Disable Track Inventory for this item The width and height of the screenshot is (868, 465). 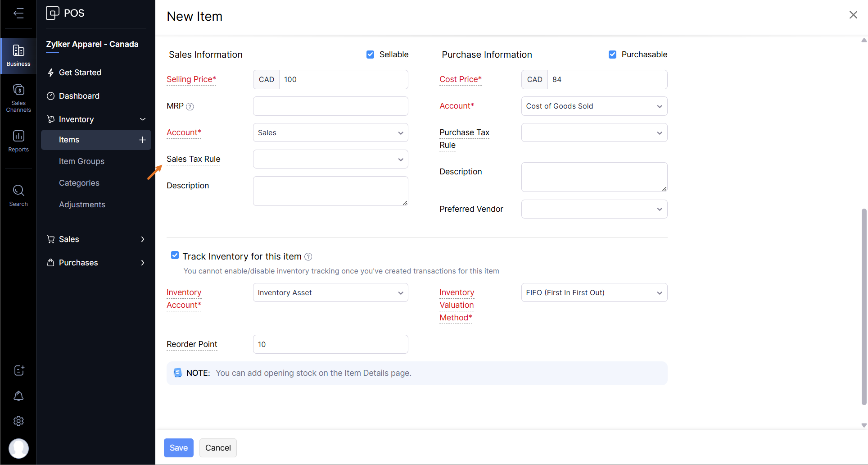(175, 255)
